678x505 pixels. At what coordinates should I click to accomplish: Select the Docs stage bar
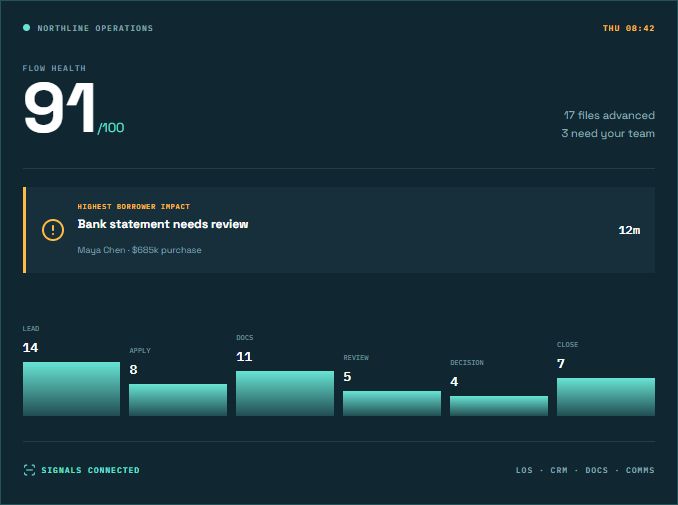click(x=285, y=393)
